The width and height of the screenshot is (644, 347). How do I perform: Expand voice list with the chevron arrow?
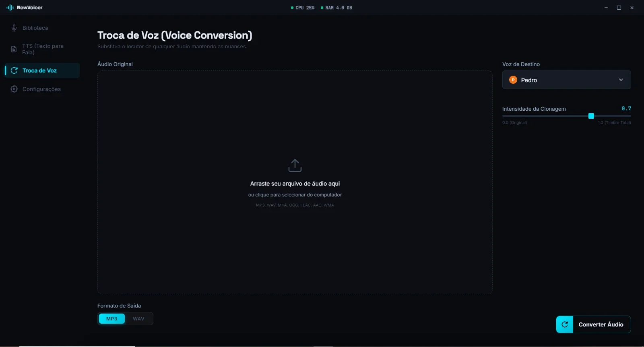621,80
